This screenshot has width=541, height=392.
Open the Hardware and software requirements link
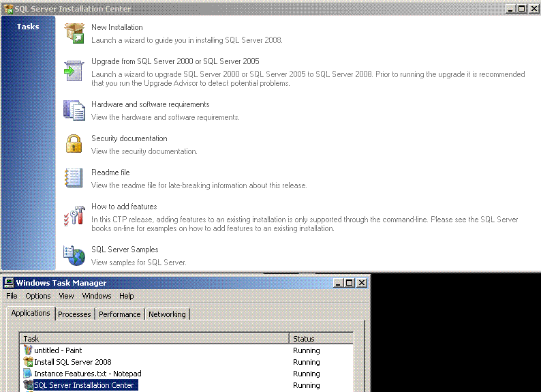pyautogui.click(x=151, y=104)
